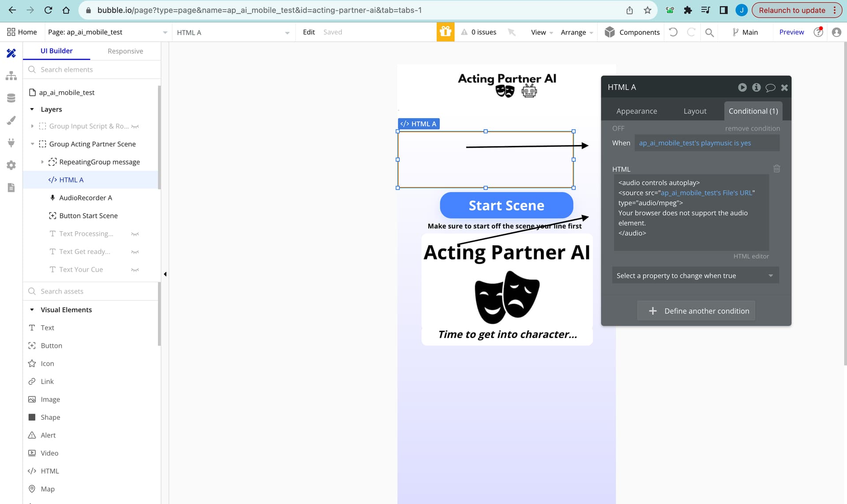Image resolution: width=847 pixels, height=504 pixels.
Task: Click the comment bubble in HTML A panel
Action: point(770,88)
